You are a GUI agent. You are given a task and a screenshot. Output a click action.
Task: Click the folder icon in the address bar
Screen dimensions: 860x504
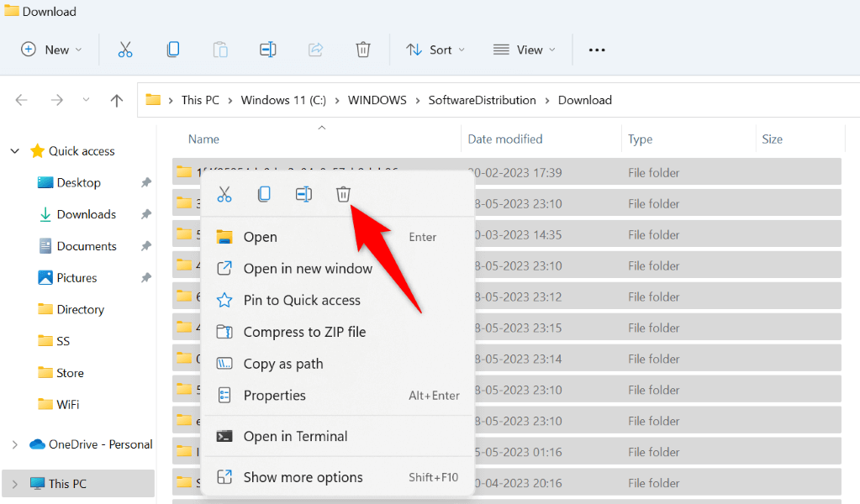point(153,100)
